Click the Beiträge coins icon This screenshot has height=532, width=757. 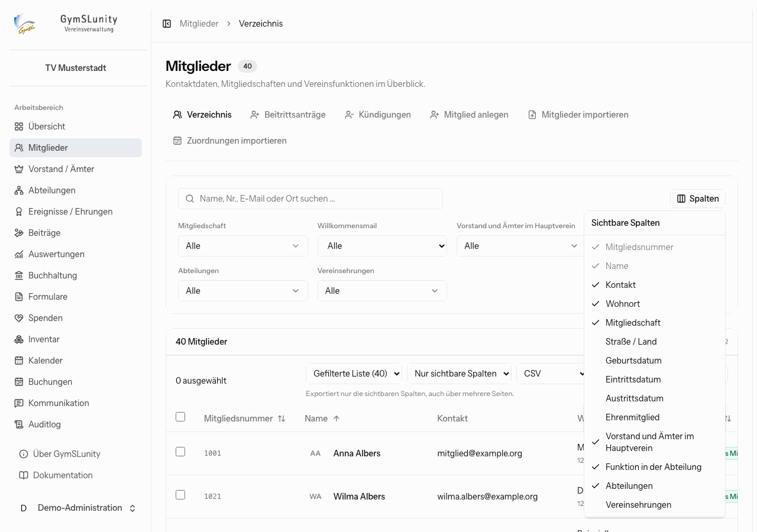(x=19, y=233)
